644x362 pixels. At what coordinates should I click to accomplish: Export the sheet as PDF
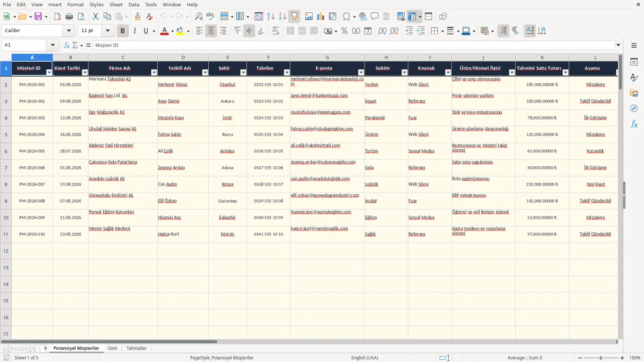point(57,17)
